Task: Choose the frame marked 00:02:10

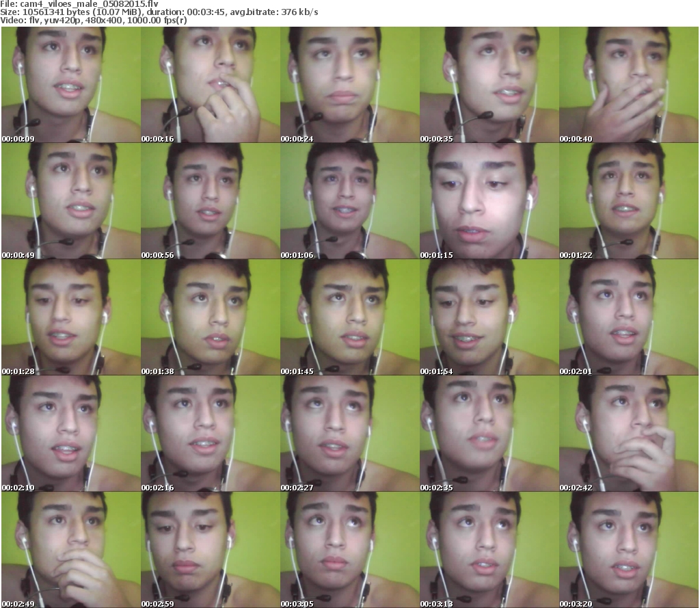Action: pos(71,434)
